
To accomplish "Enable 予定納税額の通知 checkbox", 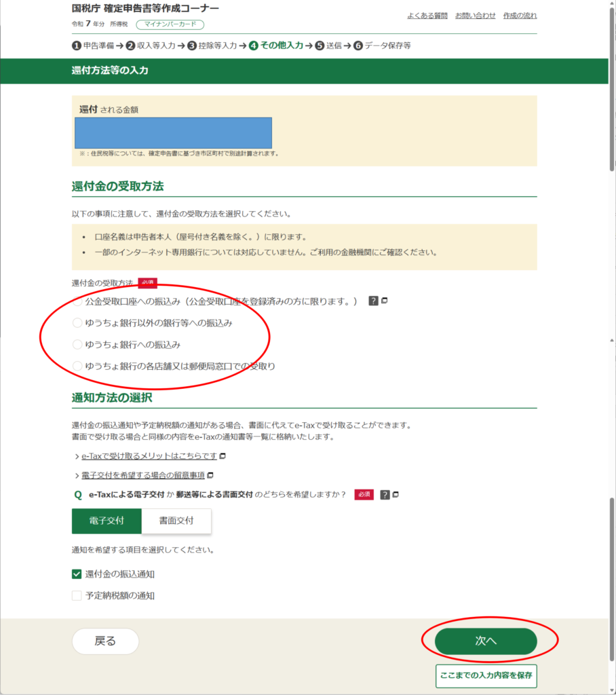I will (77, 596).
